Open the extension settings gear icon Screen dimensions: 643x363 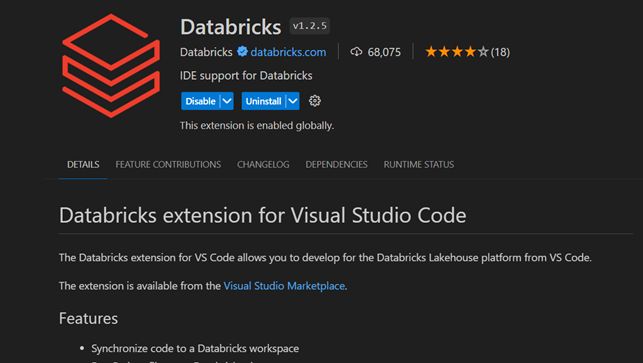point(315,101)
